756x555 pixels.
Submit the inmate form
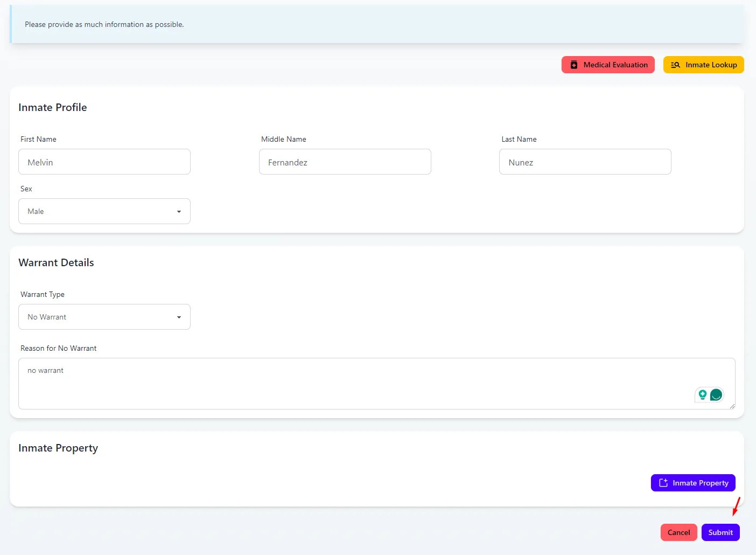720,532
